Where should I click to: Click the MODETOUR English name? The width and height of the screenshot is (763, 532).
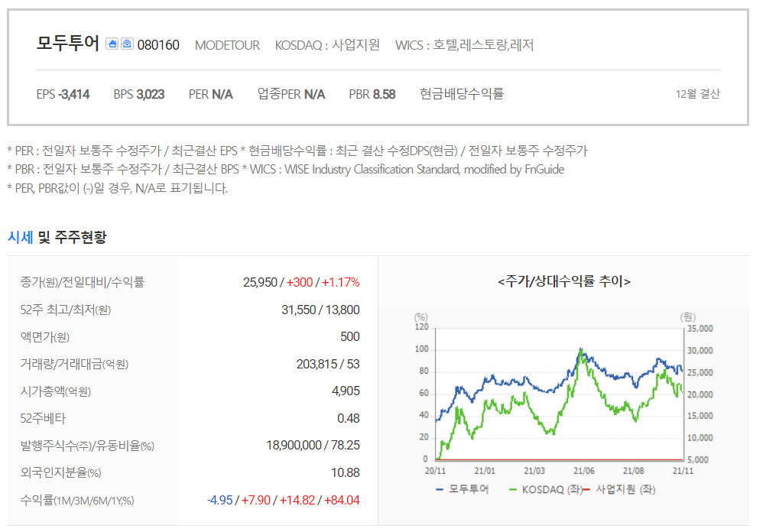pos(227,45)
